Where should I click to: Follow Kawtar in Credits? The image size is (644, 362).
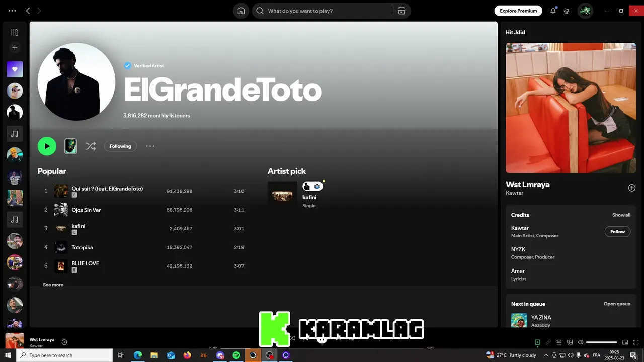tap(617, 232)
